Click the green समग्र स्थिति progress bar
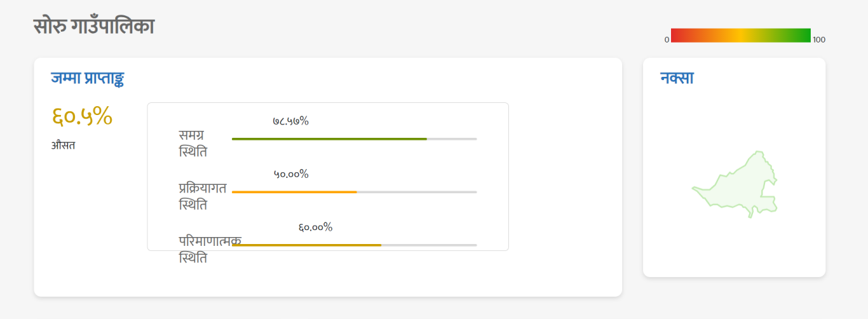Viewport: 868px width, 319px height. 329,139
